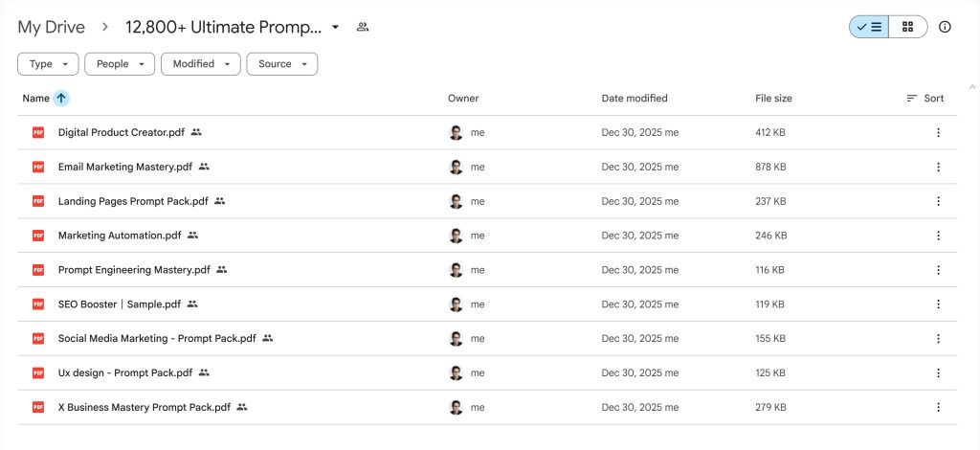Switch to list layout view
This screenshot has height=450, width=980.
[x=869, y=27]
